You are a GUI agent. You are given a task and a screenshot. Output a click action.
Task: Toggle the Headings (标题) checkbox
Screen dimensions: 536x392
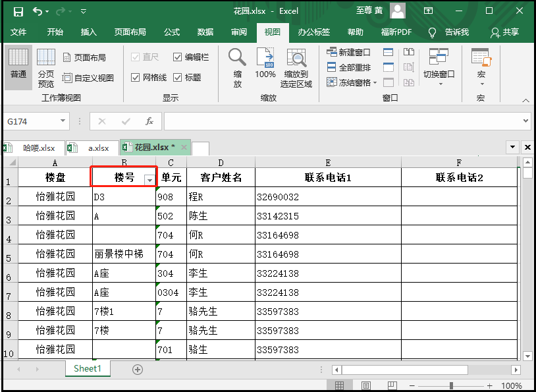(178, 77)
